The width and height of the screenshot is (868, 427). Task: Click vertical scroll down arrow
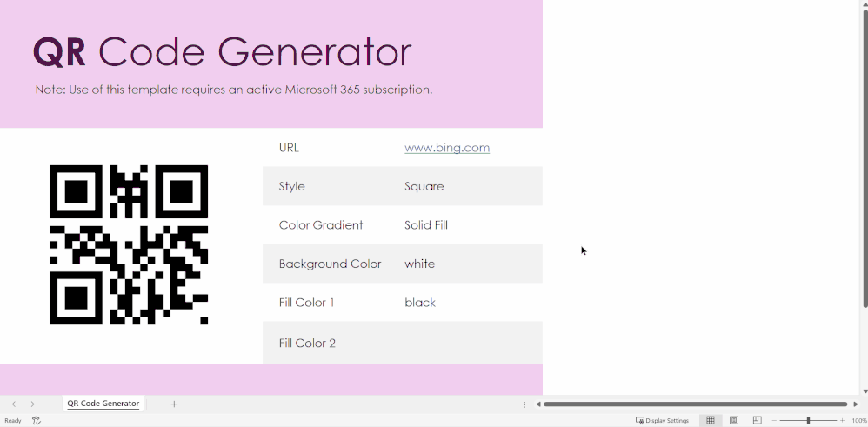coord(865,391)
